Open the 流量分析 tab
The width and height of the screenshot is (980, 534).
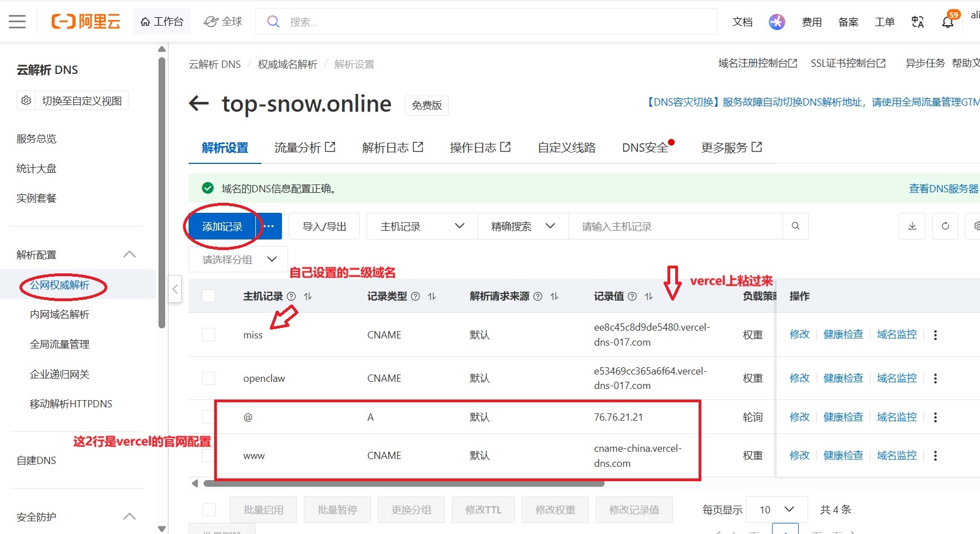pos(305,148)
